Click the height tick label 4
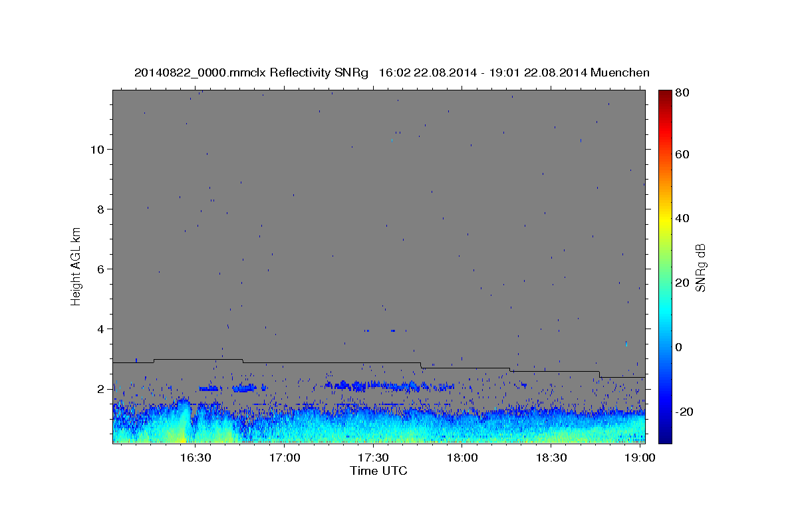 101,329
